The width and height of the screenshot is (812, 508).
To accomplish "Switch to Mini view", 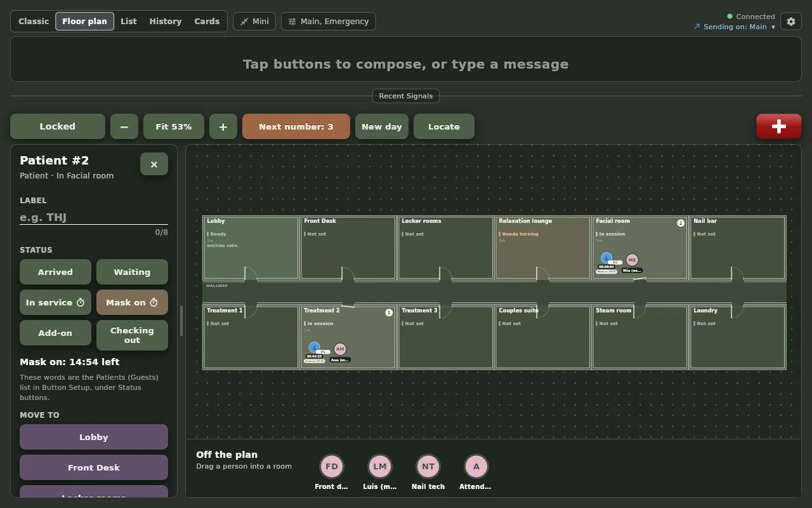I will point(254,21).
